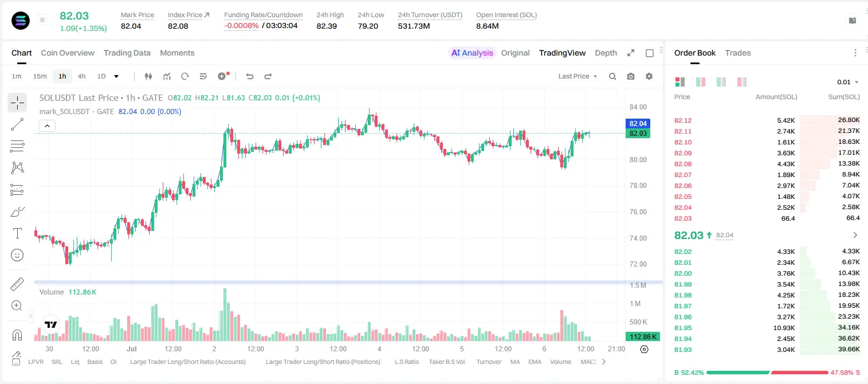Viewport: 868px width, 384px height.
Task: Select the 82.08 ask price row
Action: [x=767, y=164]
